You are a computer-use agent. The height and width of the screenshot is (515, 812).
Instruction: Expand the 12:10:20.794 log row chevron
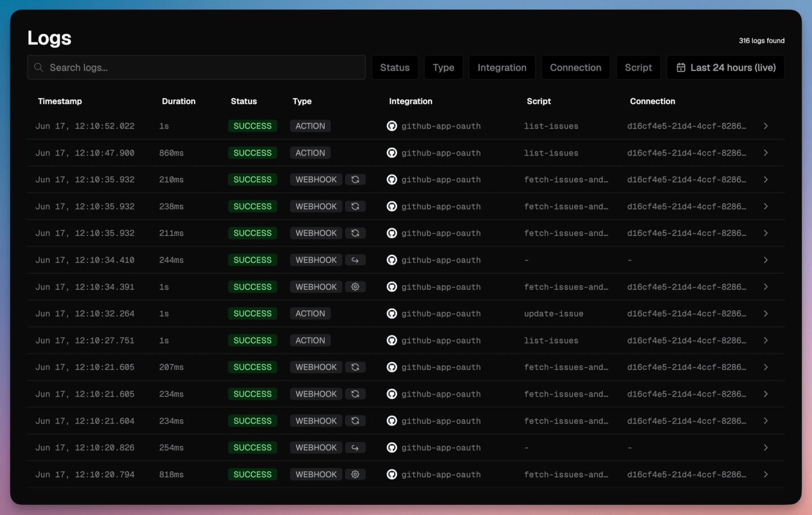click(766, 474)
